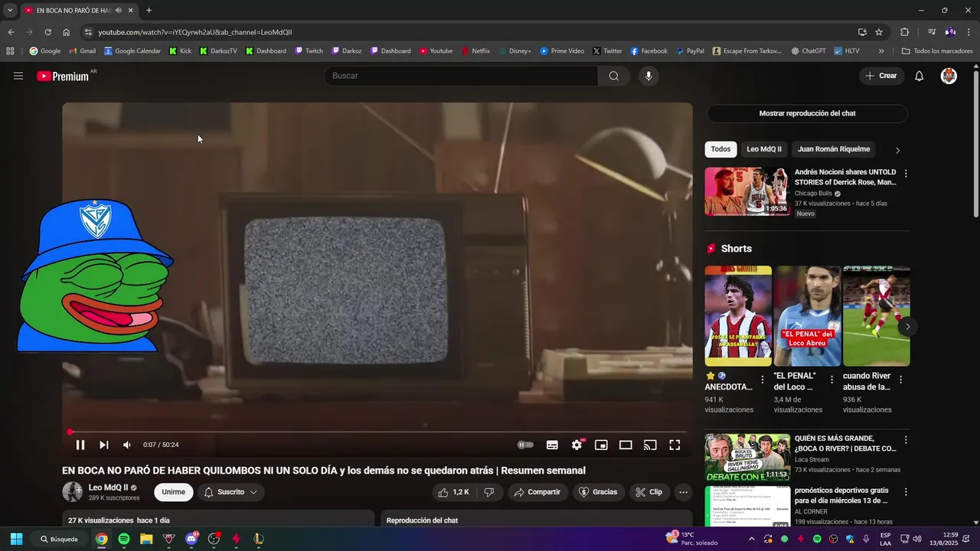Click the search magnifier button

(614, 76)
